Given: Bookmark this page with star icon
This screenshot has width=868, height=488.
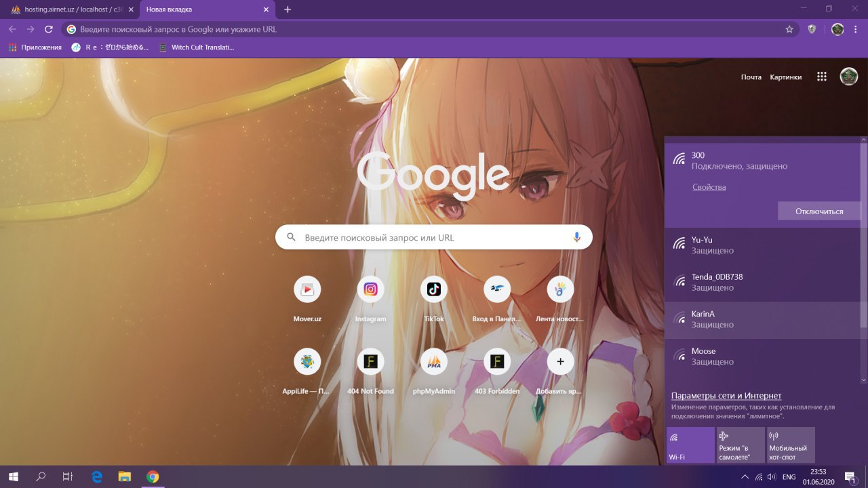Looking at the screenshot, I should tap(789, 29).
